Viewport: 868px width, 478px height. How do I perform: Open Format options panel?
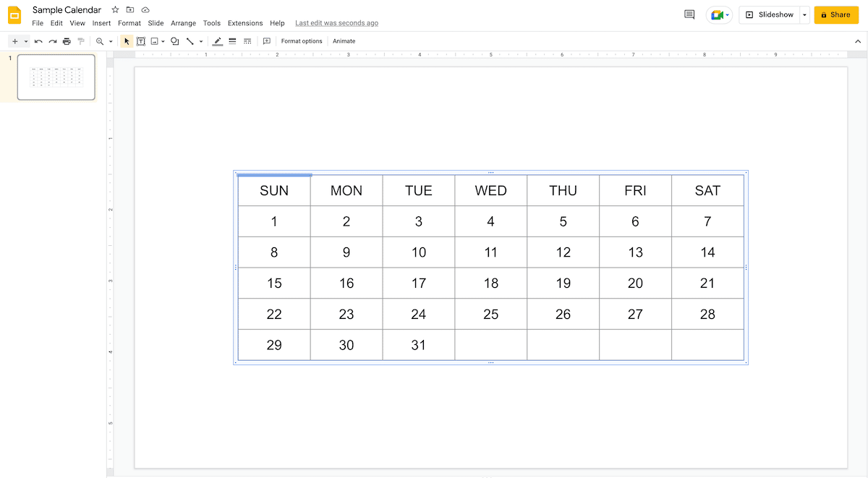click(302, 41)
